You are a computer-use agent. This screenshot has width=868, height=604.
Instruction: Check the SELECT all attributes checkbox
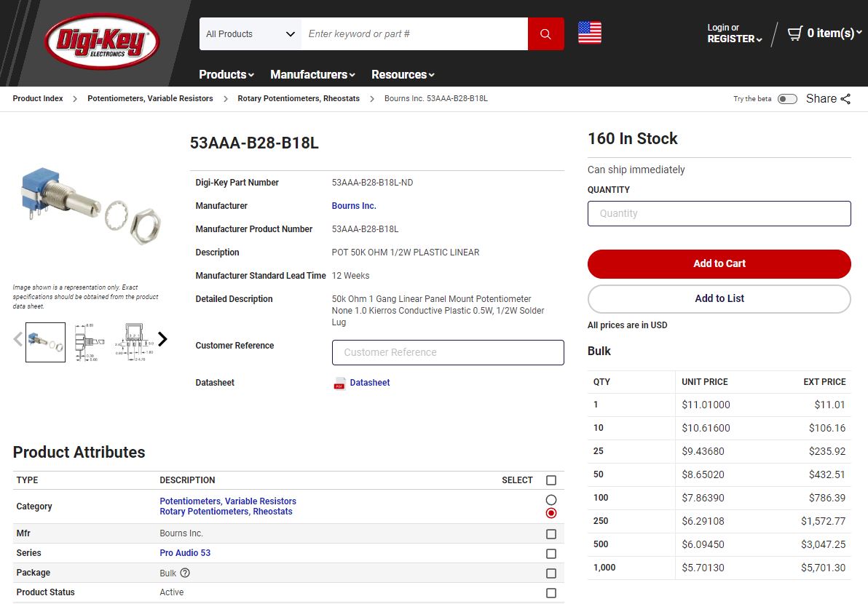point(551,480)
